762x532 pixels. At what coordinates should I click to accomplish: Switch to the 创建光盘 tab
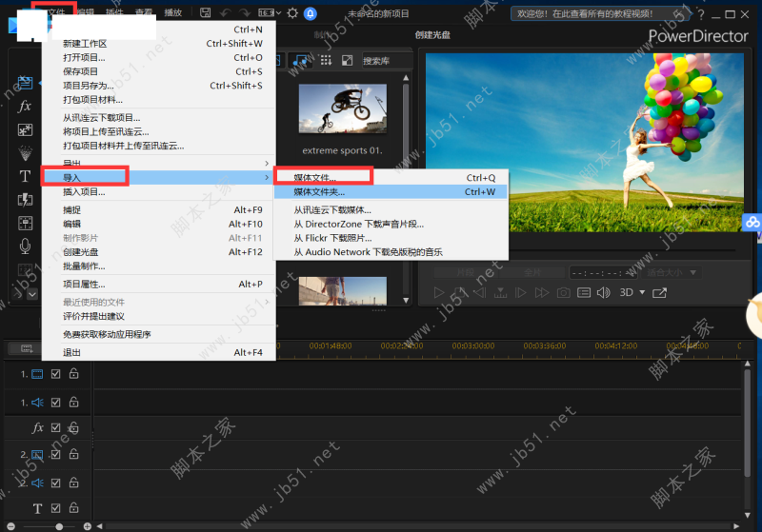432,35
